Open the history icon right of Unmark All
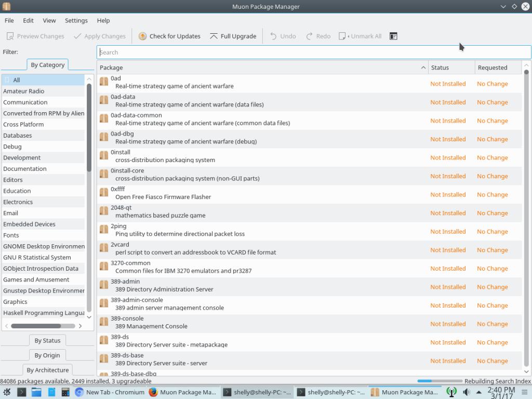The height and width of the screenshot is (399, 532). (393, 36)
